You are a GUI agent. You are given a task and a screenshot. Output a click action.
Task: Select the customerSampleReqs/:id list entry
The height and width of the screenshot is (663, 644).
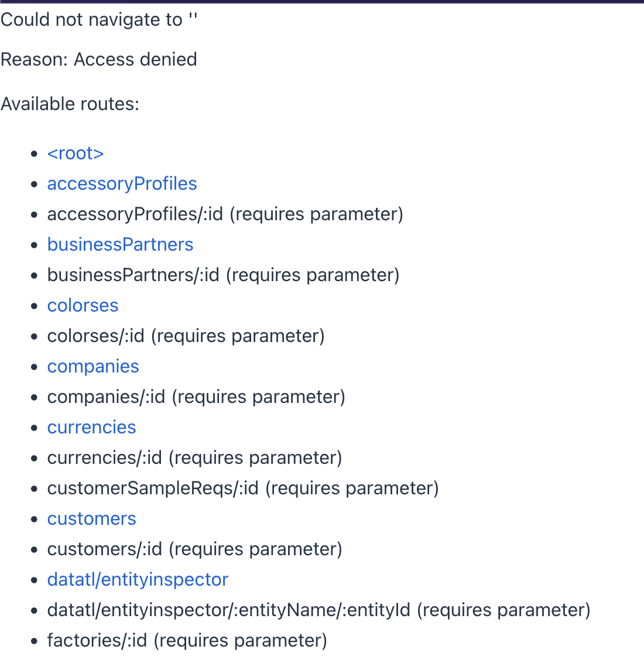[x=243, y=488]
